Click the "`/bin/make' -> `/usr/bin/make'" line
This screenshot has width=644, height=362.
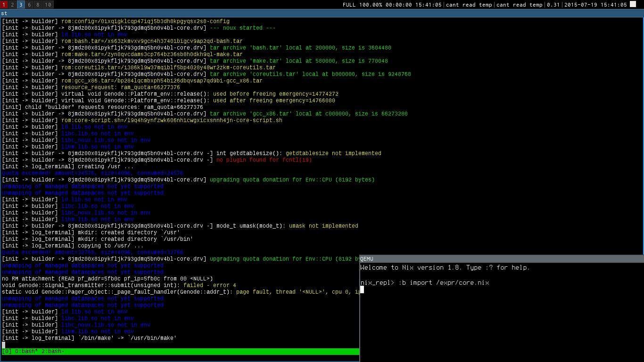click(x=89, y=338)
